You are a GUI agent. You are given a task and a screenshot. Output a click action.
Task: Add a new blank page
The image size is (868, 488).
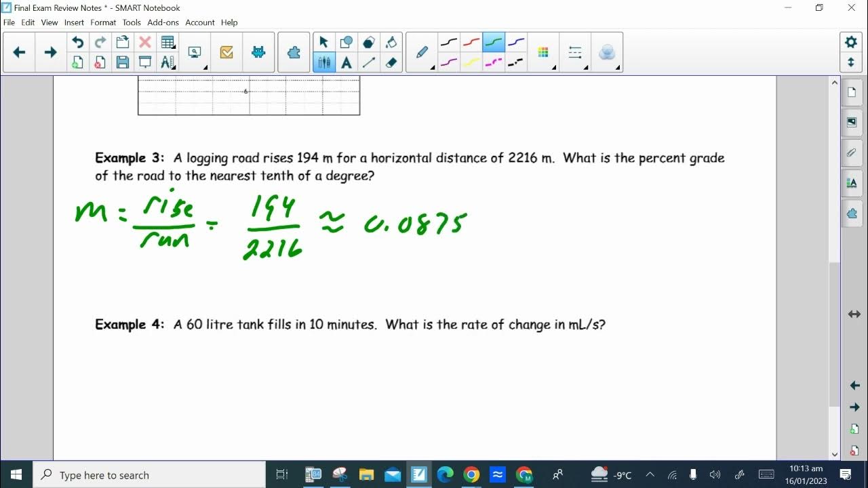point(77,62)
